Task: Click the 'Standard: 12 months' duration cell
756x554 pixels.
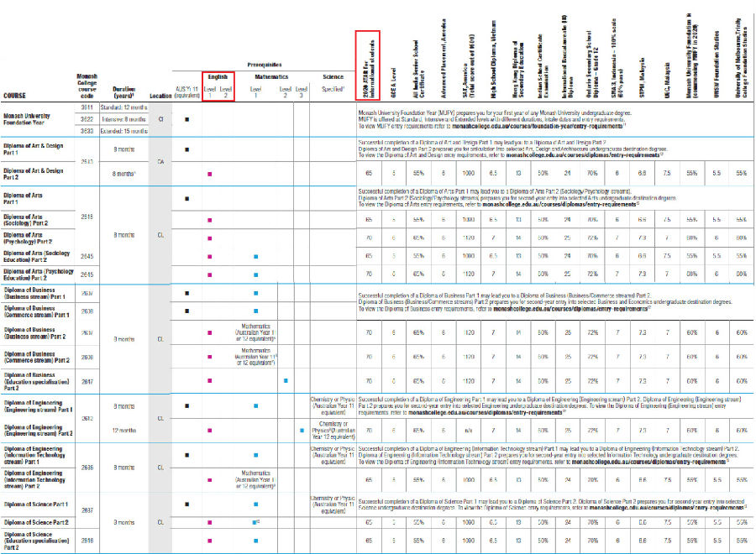Action: point(124,107)
